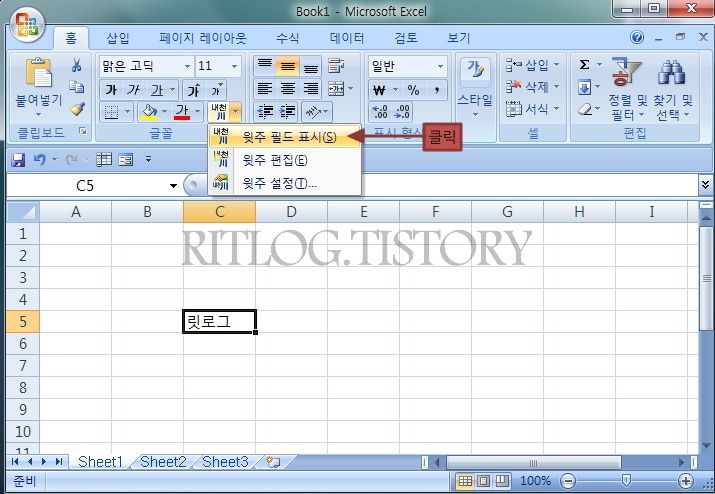This screenshot has height=494, width=715.
Task: Click the red font color 가 icon
Action: 181,111
